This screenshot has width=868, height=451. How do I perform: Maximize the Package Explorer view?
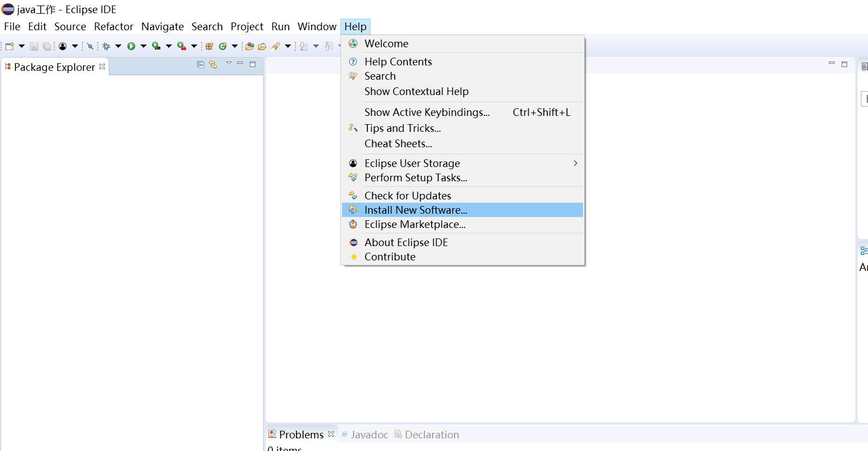click(x=253, y=64)
